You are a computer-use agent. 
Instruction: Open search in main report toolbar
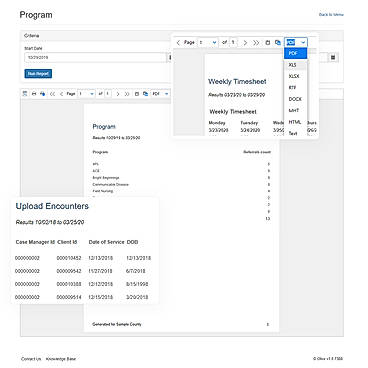25,94
